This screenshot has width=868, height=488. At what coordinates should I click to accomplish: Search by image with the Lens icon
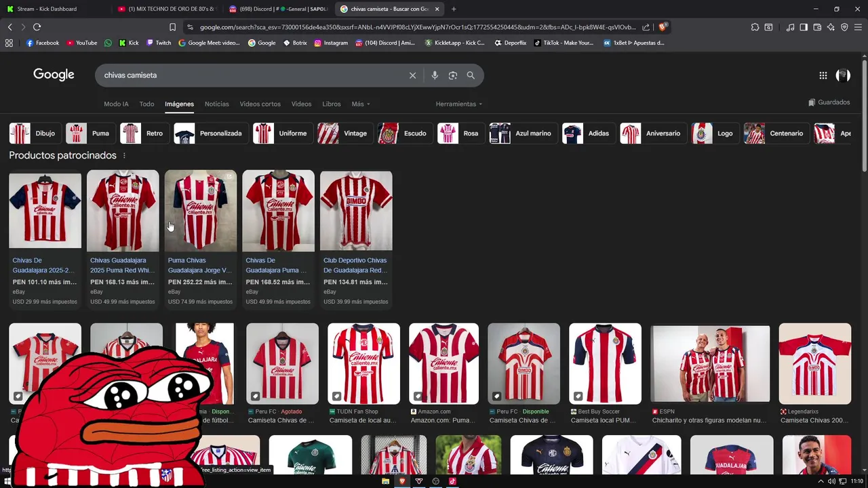pos(453,75)
